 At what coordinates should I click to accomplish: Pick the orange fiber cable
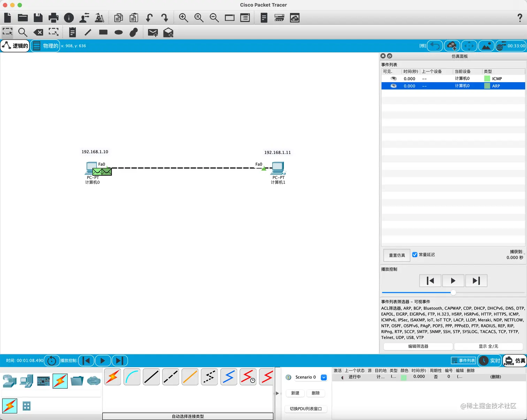190,377
